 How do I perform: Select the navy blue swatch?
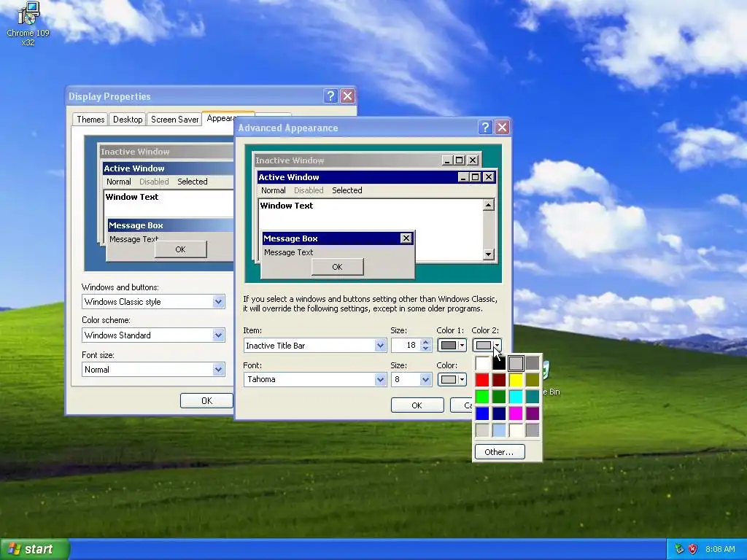click(x=499, y=413)
